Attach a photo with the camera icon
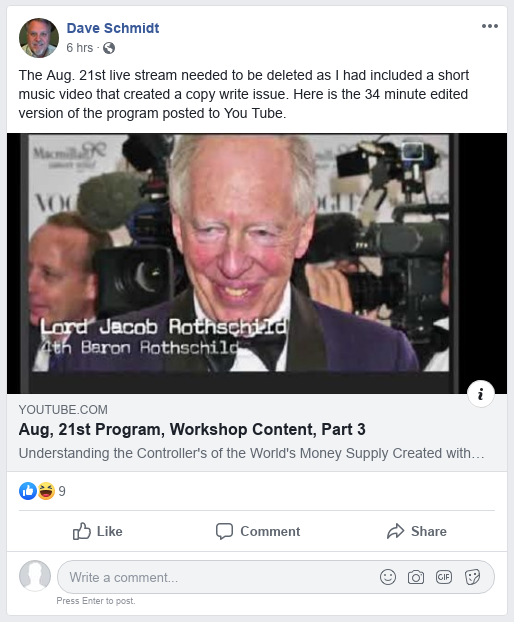 tap(416, 577)
